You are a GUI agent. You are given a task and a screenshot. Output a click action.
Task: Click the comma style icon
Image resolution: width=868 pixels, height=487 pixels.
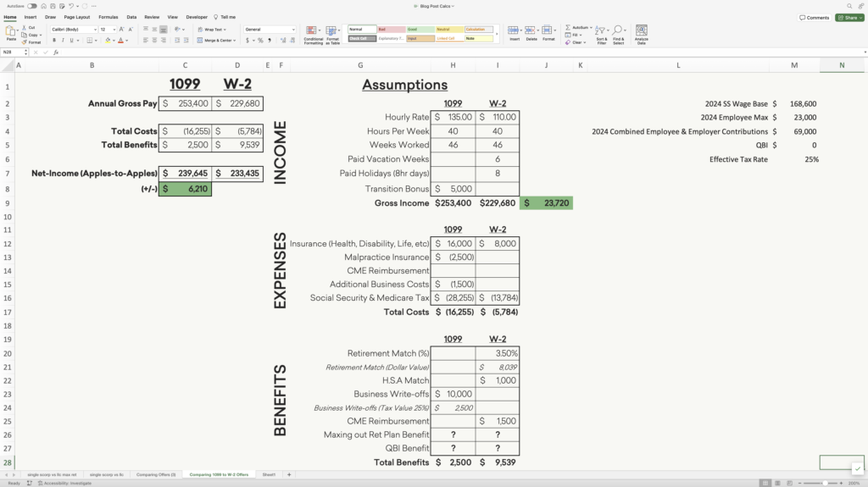point(270,41)
